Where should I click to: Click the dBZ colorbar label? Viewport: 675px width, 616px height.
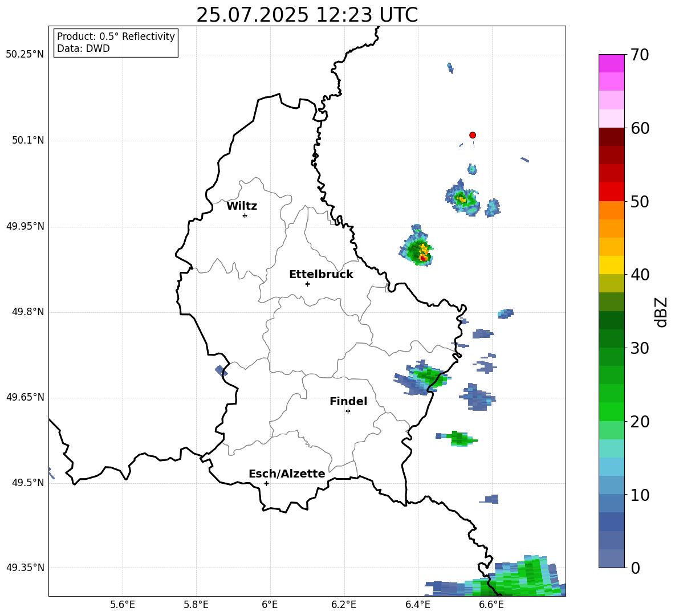pos(660,312)
